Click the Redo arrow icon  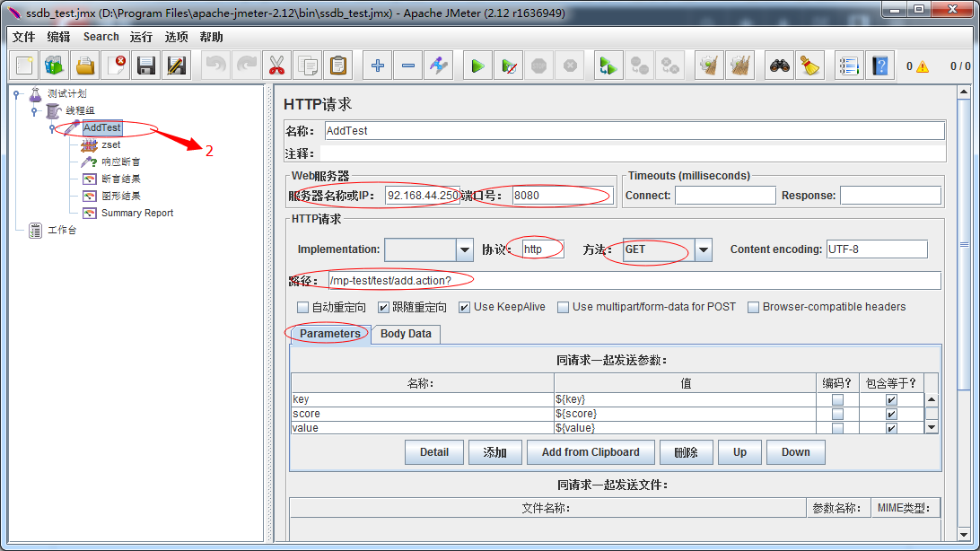tap(246, 65)
